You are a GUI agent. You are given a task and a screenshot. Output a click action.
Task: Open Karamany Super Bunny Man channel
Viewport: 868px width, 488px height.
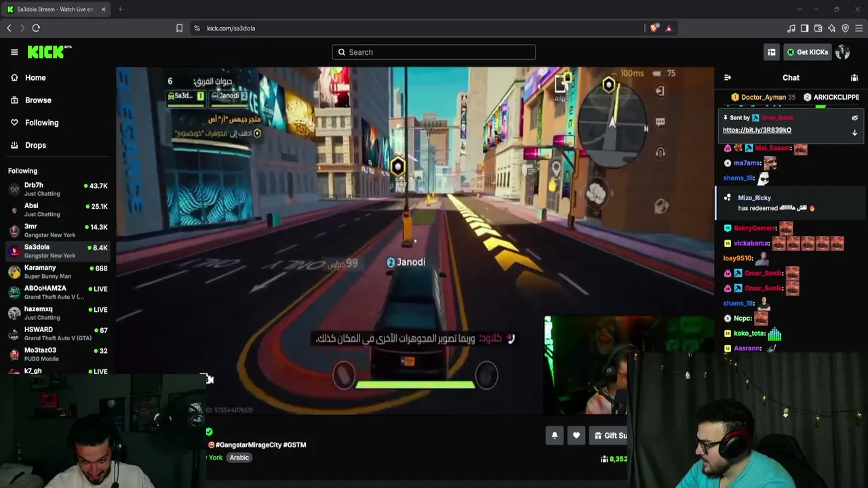(58, 272)
